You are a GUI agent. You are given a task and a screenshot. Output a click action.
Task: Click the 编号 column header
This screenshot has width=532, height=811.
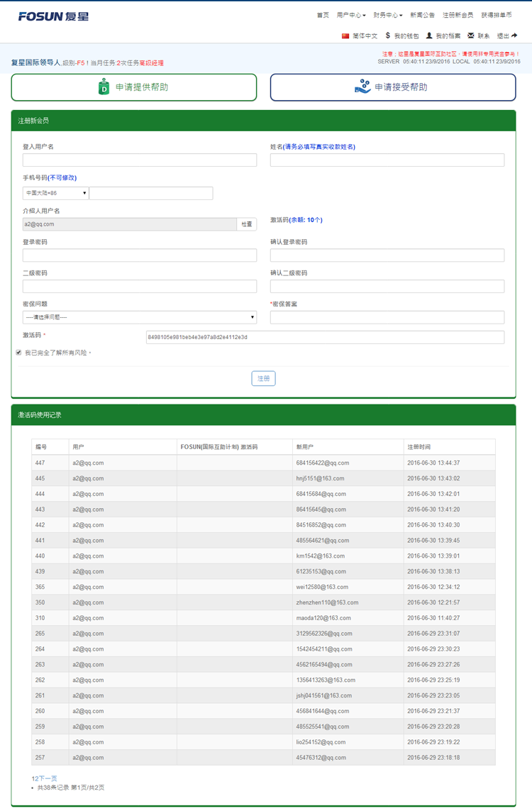click(x=41, y=447)
